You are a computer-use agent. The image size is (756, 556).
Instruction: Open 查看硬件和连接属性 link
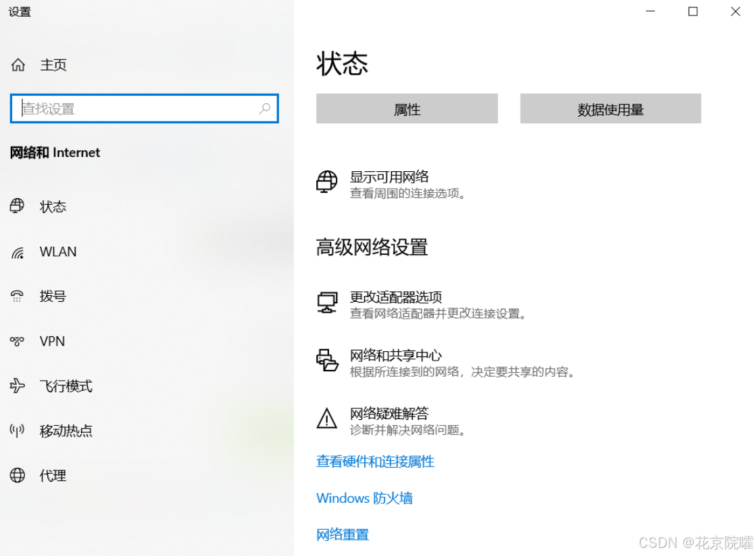(375, 462)
